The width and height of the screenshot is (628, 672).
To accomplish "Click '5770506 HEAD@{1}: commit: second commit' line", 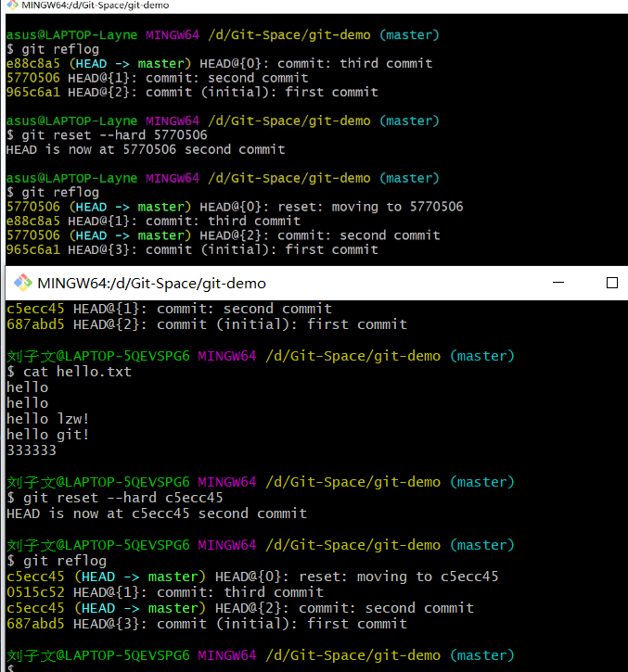I will click(x=157, y=78).
